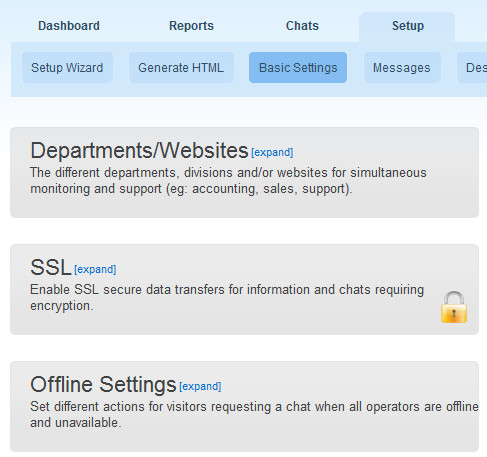487x457 pixels.
Task: Open the Dashboard tab
Action: (x=69, y=26)
